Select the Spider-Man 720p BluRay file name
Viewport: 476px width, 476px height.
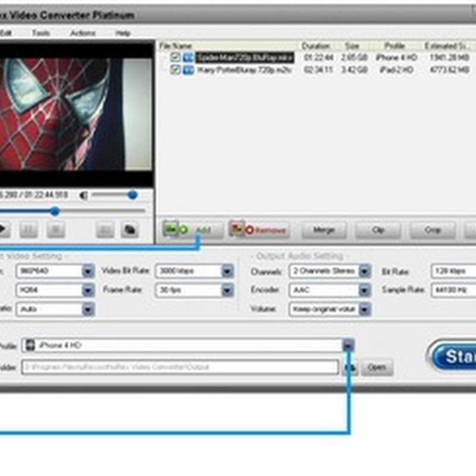pyautogui.click(x=245, y=57)
